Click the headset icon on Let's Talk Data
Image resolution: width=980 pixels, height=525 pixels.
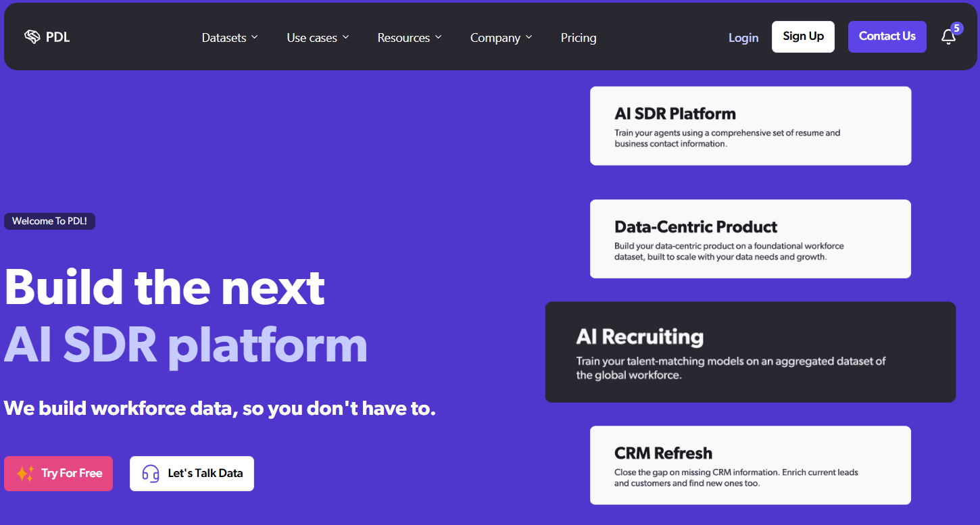151,474
